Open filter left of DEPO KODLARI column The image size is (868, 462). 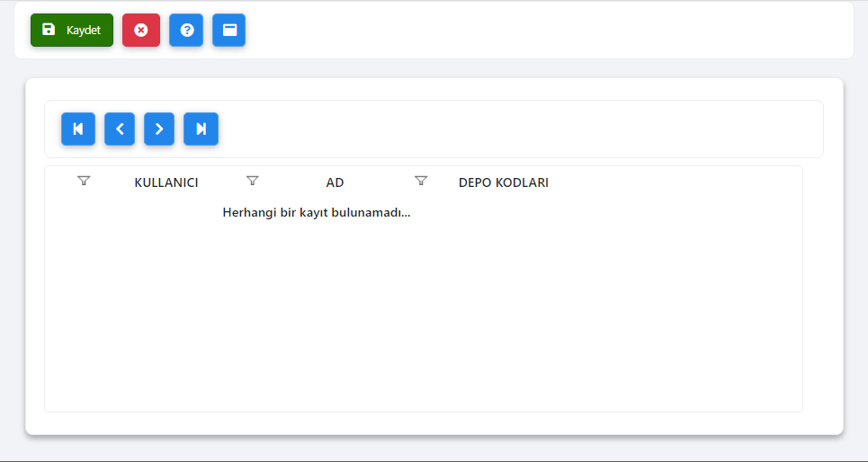(x=421, y=182)
